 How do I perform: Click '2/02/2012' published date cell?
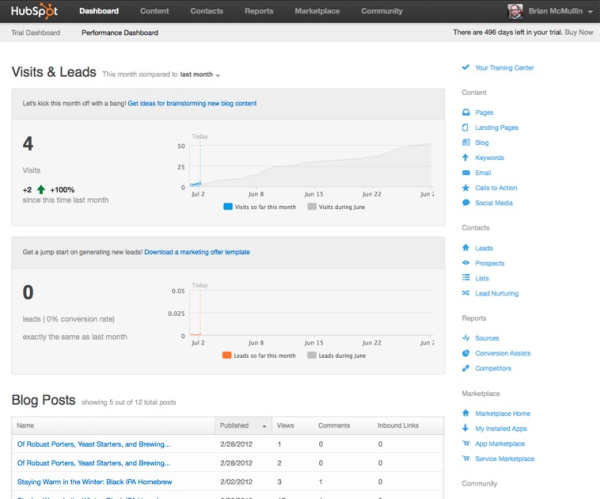pyautogui.click(x=236, y=482)
